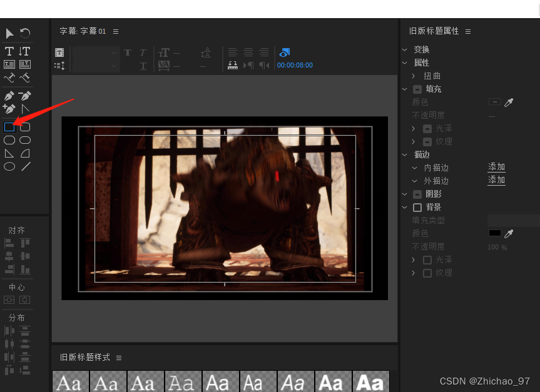Open the 字幕 panel menu
The image size is (540, 392).
tap(116, 31)
